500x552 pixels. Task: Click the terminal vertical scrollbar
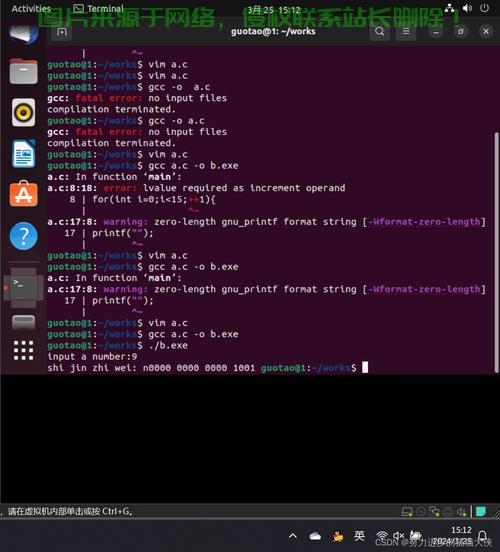click(x=496, y=252)
